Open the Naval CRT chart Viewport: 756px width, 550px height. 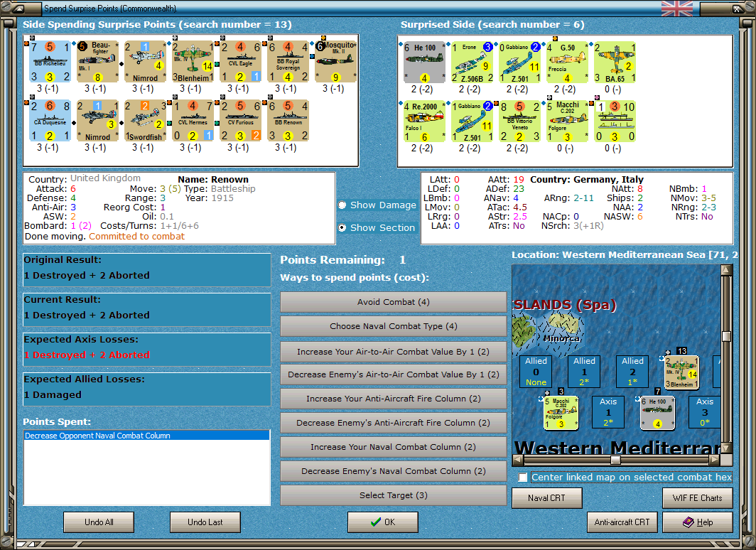[x=547, y=498]
